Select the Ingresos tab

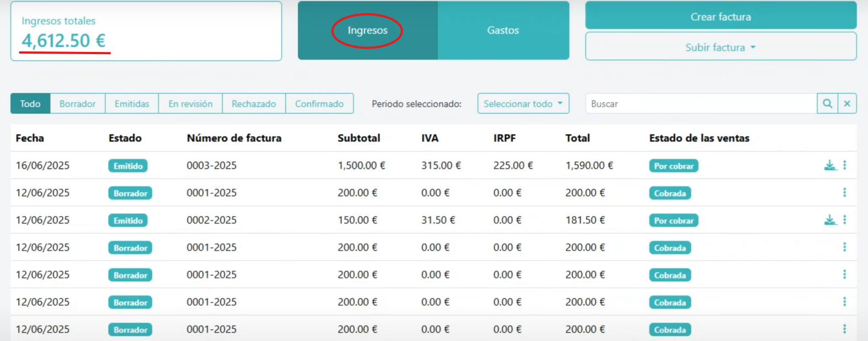click(x=367, y=30)
